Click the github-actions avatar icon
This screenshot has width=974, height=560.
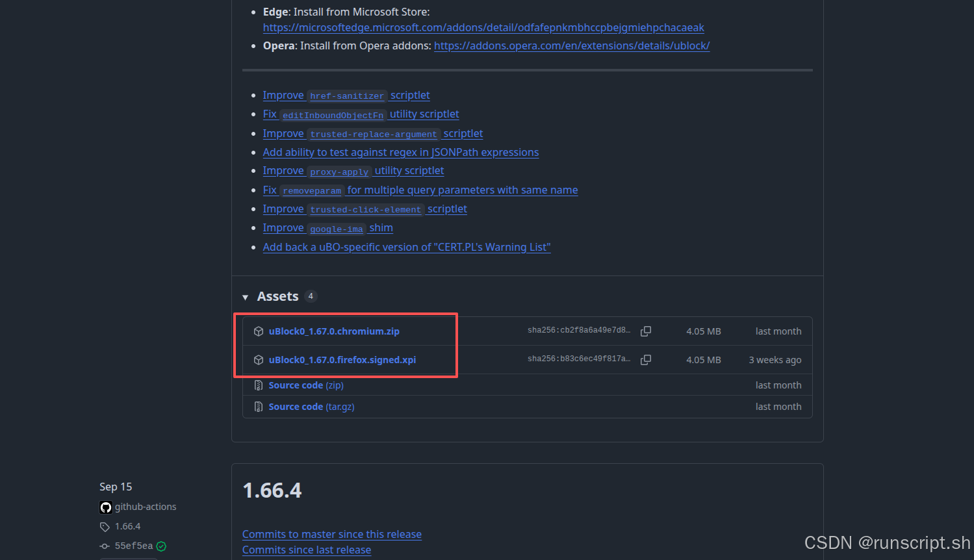(106, 507)
